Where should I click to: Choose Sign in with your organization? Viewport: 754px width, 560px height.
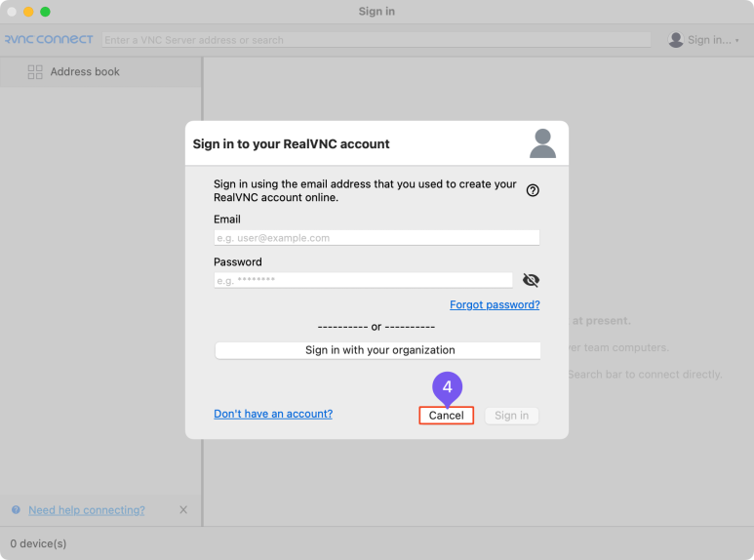[377, 350]
